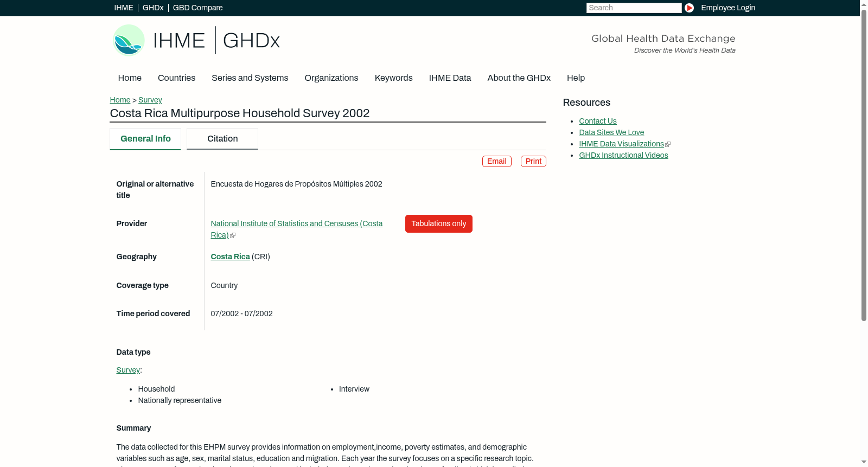The image size is (868, 467).
Task: Click the Print button
Action: pyautogui.click(x=533, y=161)
